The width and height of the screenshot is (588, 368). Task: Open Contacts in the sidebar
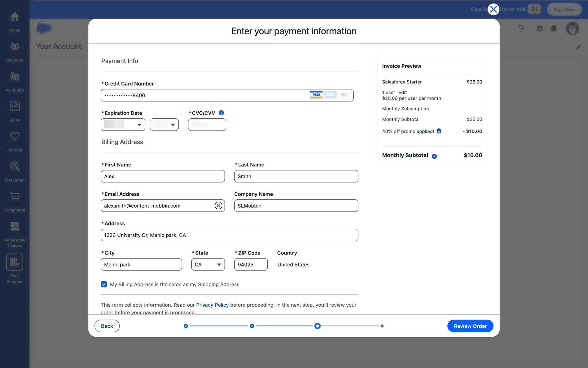tap(15, 51)
